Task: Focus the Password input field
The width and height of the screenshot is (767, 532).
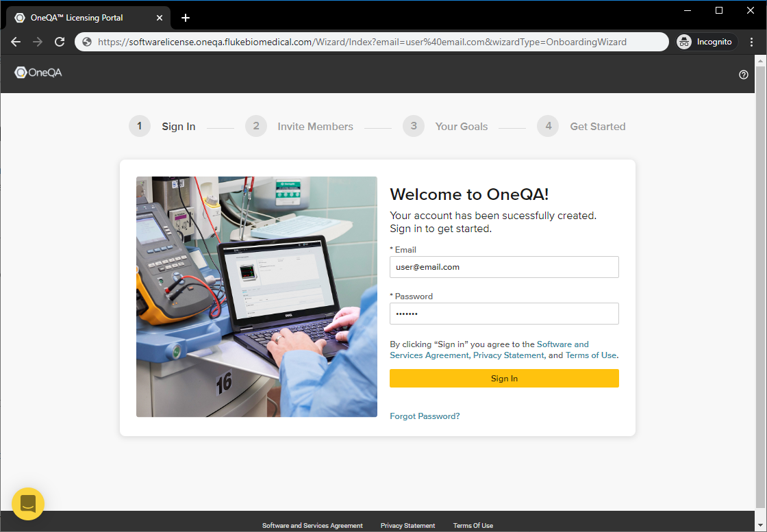Action: tap(504, 314)
